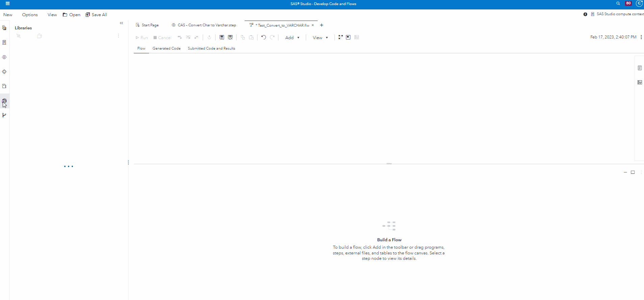Switch to the Generated Code tab

[x=167, y=49]
